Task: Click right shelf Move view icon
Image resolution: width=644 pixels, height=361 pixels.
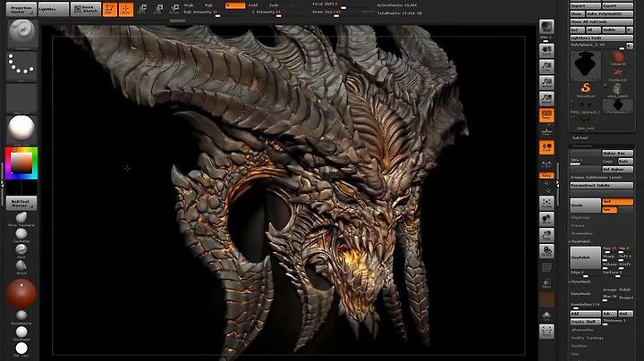Action: (x=547, y=219)
